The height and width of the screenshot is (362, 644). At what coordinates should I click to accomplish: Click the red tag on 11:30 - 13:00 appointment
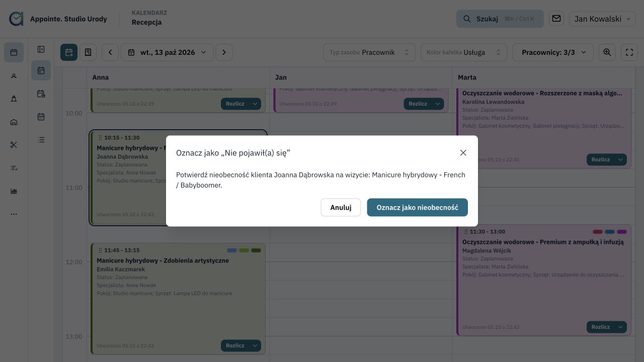[x=598, y=232]
